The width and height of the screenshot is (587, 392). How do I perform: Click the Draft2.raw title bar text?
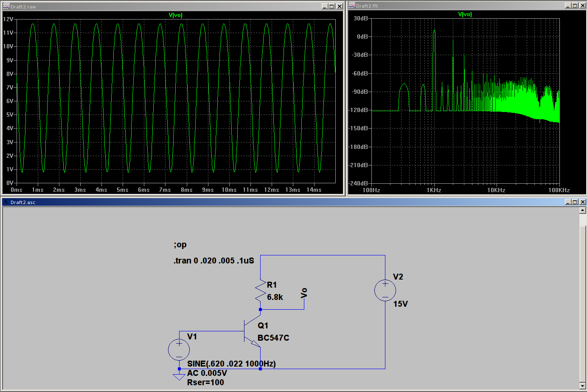[23, 7]
